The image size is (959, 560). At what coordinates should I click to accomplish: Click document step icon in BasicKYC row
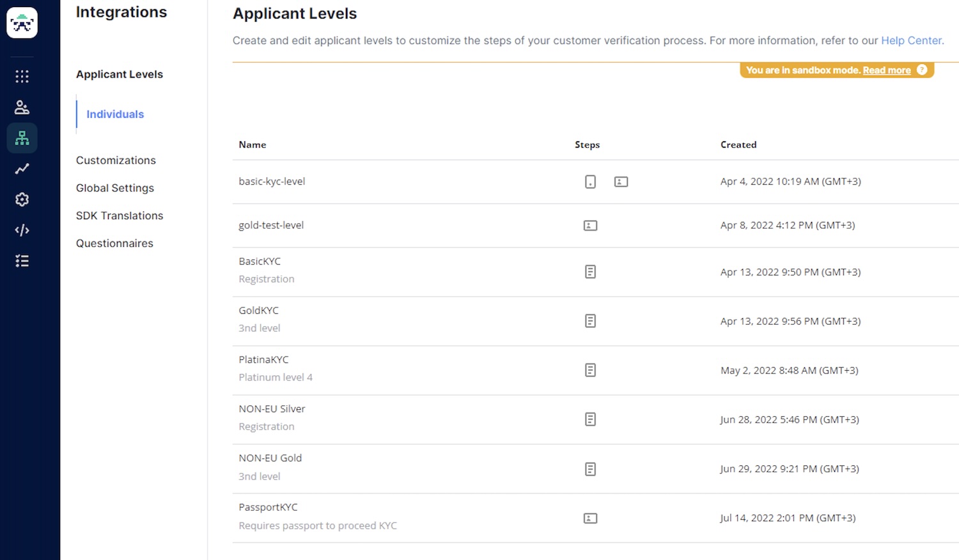590,272
